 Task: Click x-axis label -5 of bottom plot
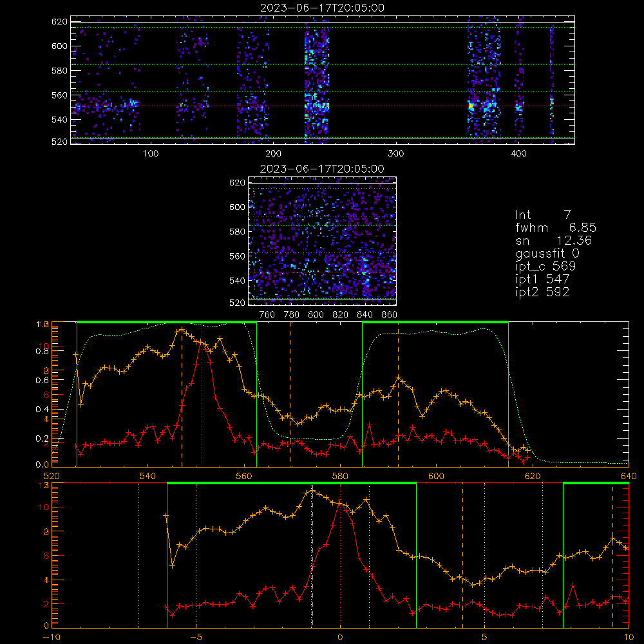point(196,638)
